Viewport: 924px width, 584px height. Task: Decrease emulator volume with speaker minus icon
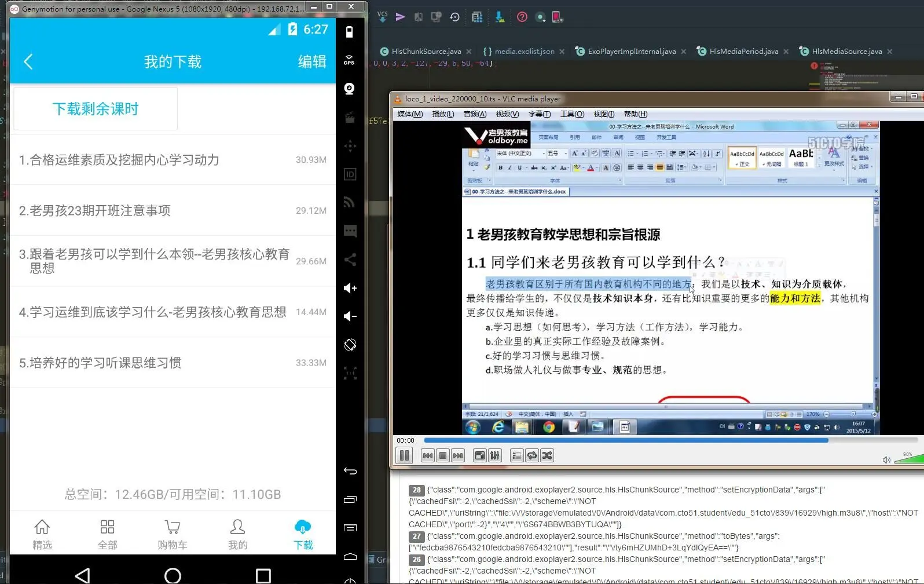pyautogui.click(x=350, y=316)
